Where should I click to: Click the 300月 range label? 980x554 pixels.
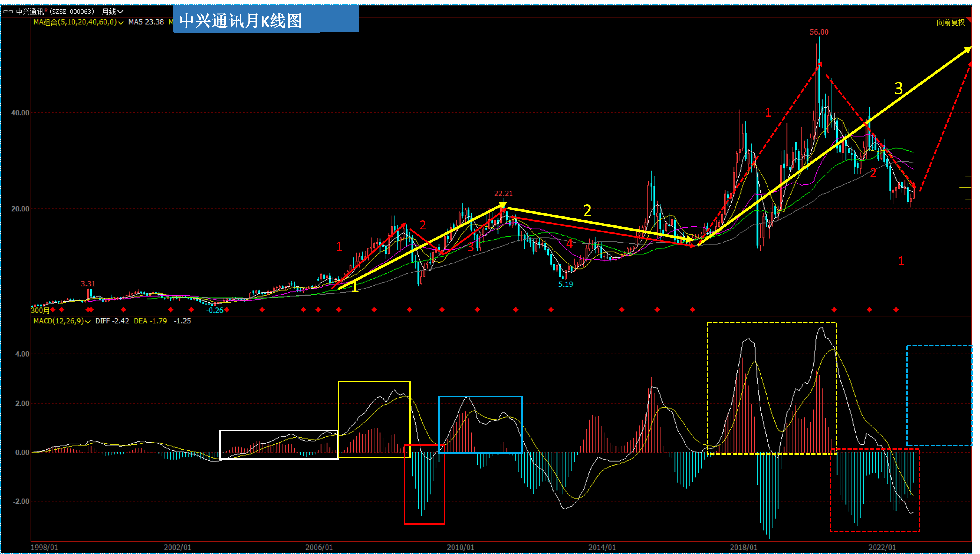40,311
